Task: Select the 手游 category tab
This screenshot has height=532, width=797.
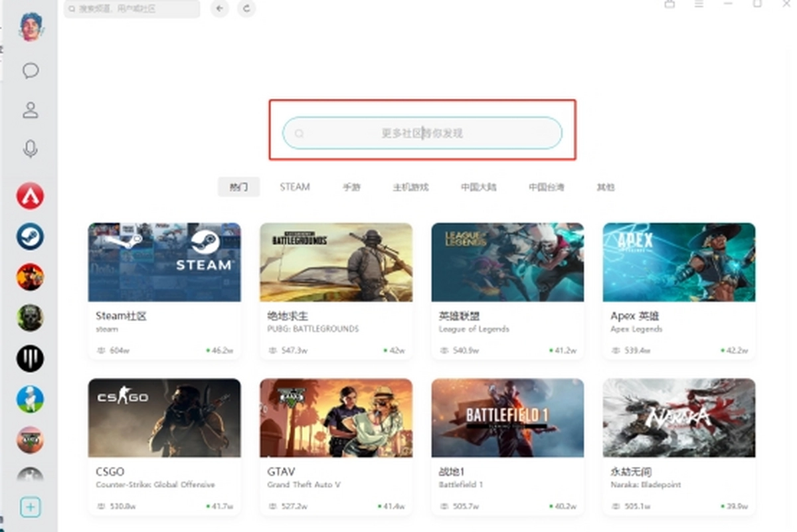Action: coord(352,187)
